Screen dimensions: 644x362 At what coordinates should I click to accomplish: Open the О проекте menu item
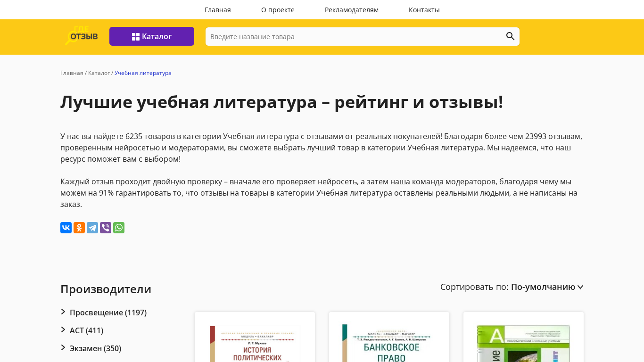278,10
